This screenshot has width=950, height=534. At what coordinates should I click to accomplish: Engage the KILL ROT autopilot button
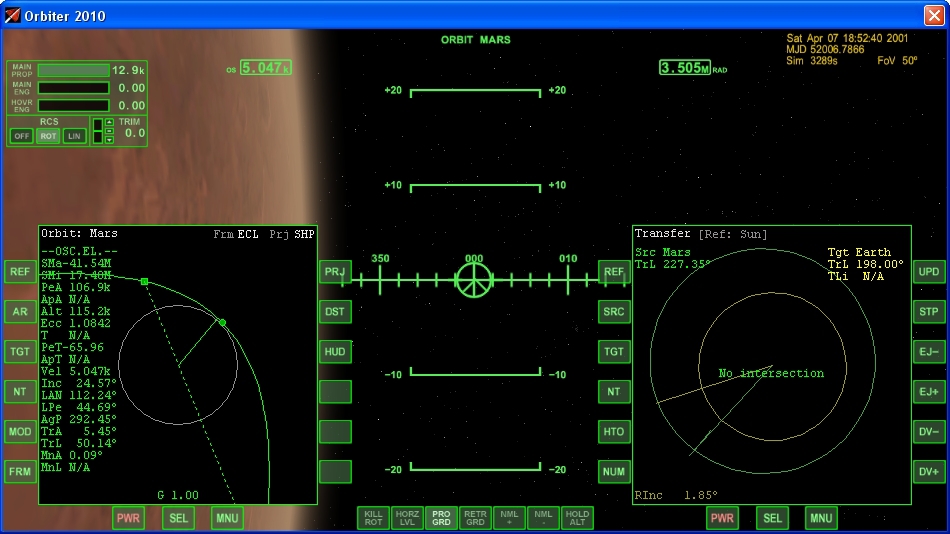(x=374, y=517)
